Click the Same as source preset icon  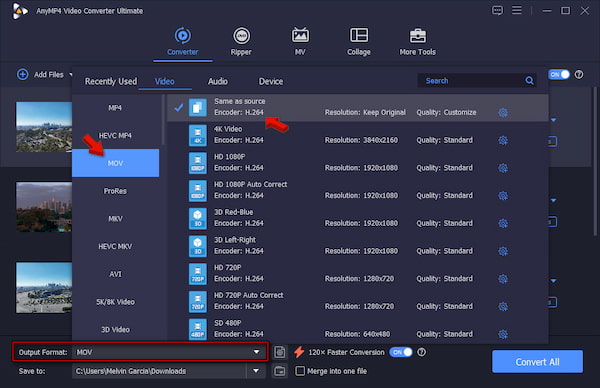tap(197, 107)
